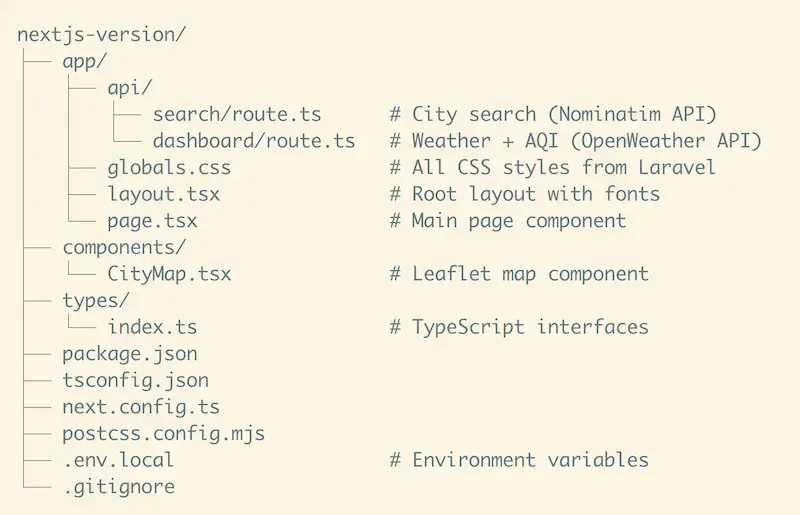Select package.json file

pyautogui.click(x=130, y=354)
